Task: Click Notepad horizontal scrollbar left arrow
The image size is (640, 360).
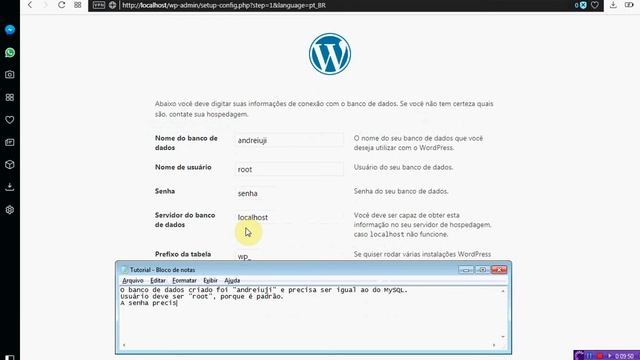Action: click(x=124, y=345)
